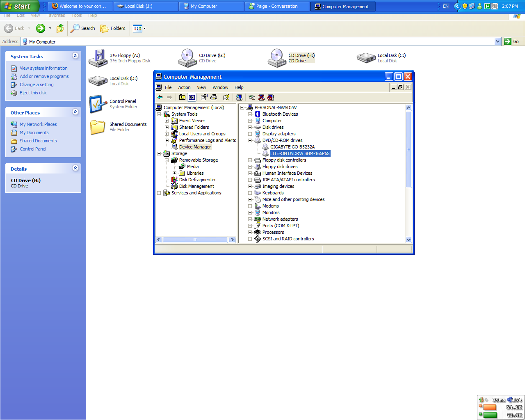Open the CD Drive (G:) icon
The height and width of the screenshot is (420, 525).
coord(187,58)
